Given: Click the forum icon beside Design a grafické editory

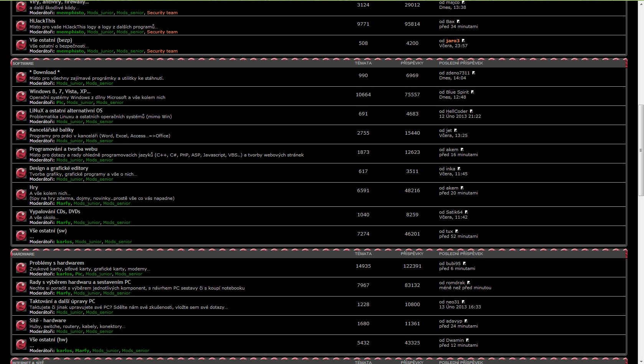Looking at the screenshot, I should tap(21, 173).
